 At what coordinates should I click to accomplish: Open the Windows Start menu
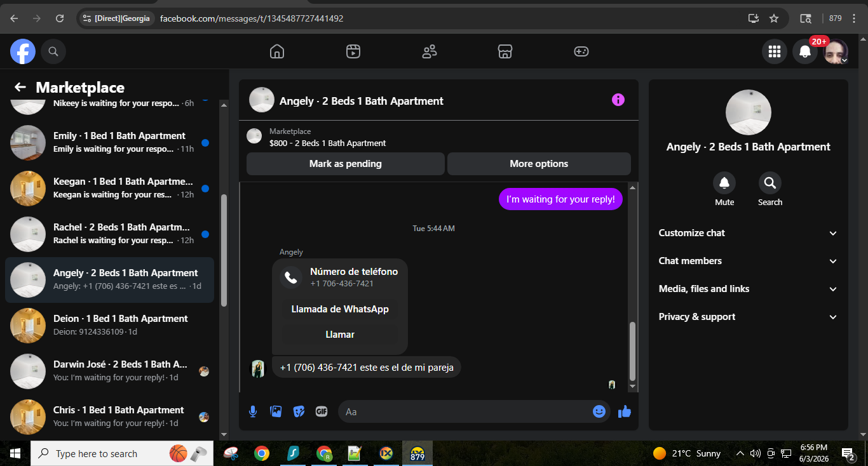pos(15,453)
